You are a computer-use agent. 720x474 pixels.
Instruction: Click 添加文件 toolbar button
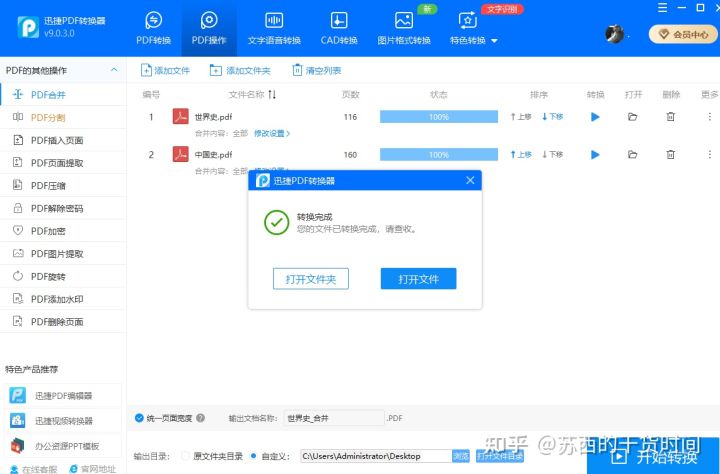[165, 70]
